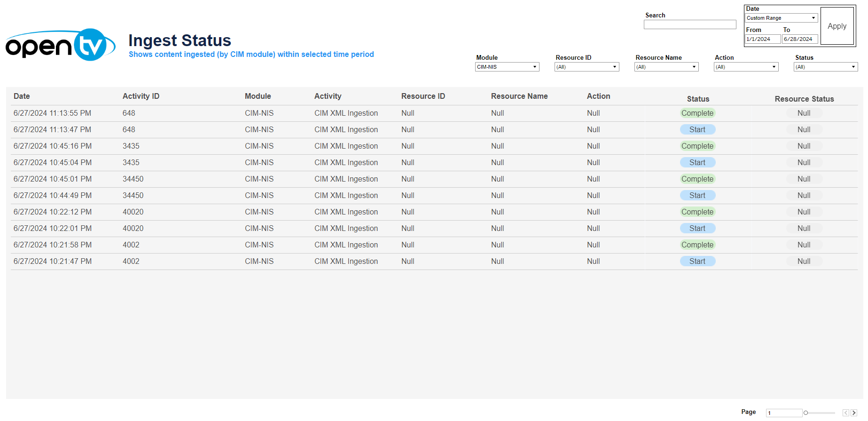The width and height of the screenshot is (868, 421).
Task: Go to the next page arrow
Action: (854, 413)
